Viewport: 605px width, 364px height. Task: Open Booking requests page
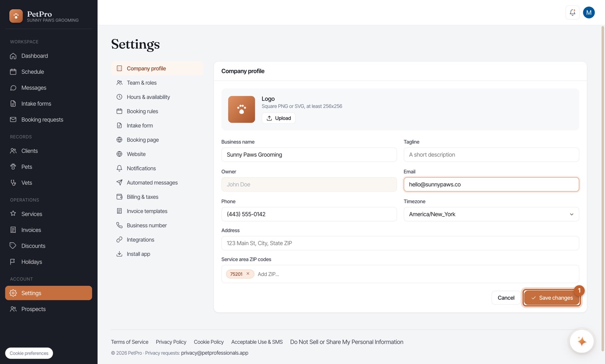point(49,120)
